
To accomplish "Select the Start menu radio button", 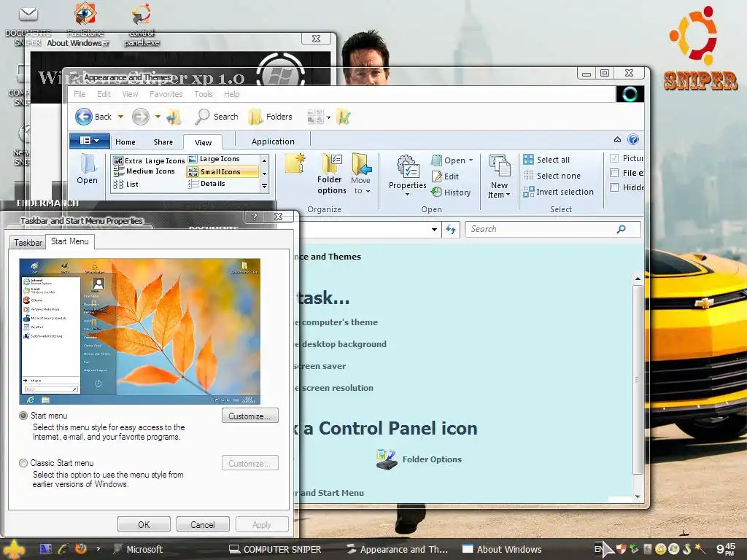I will point(23,415).
